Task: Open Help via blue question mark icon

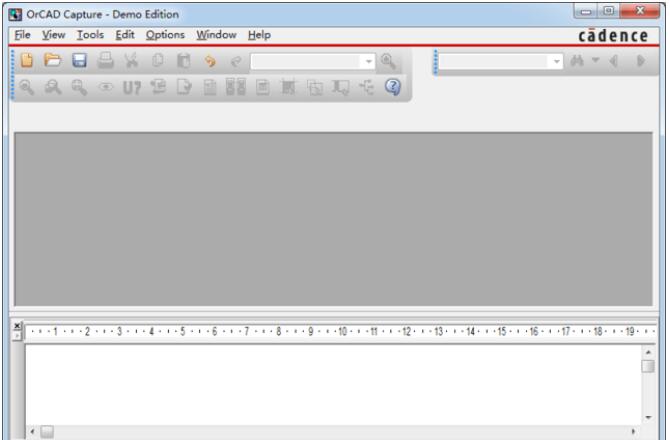Action: (393, 87)
